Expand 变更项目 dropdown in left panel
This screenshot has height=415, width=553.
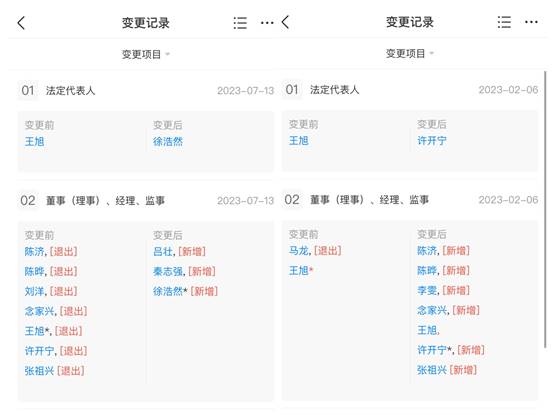tap(146, 54)
